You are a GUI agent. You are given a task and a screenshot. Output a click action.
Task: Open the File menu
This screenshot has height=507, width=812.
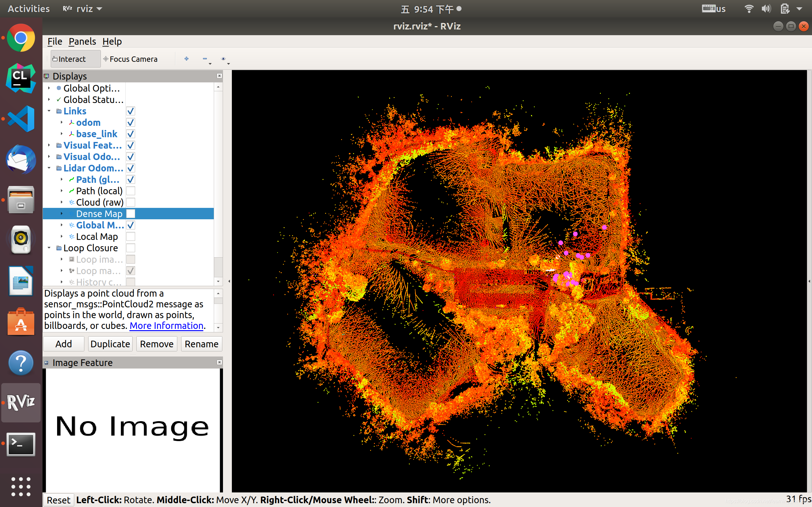pos(55,42)
